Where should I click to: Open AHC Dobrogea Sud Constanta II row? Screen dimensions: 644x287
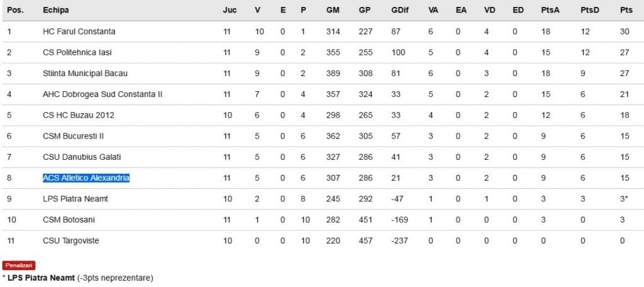103,94
